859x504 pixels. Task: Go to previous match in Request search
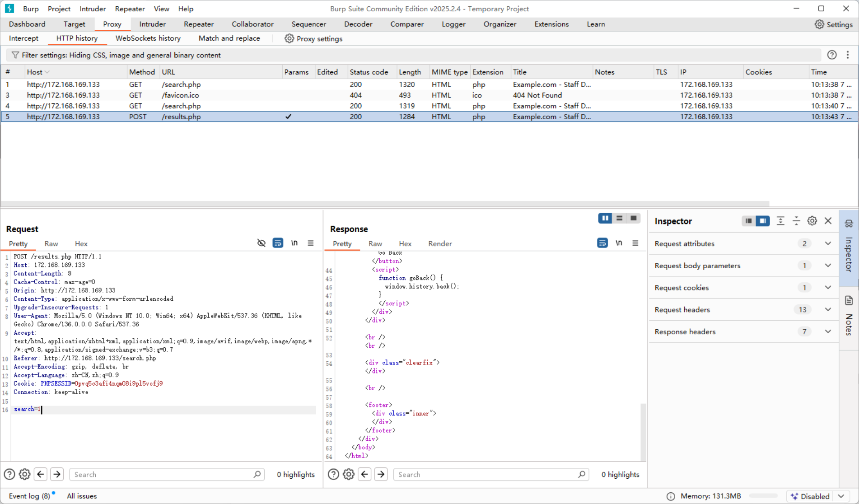41,474
